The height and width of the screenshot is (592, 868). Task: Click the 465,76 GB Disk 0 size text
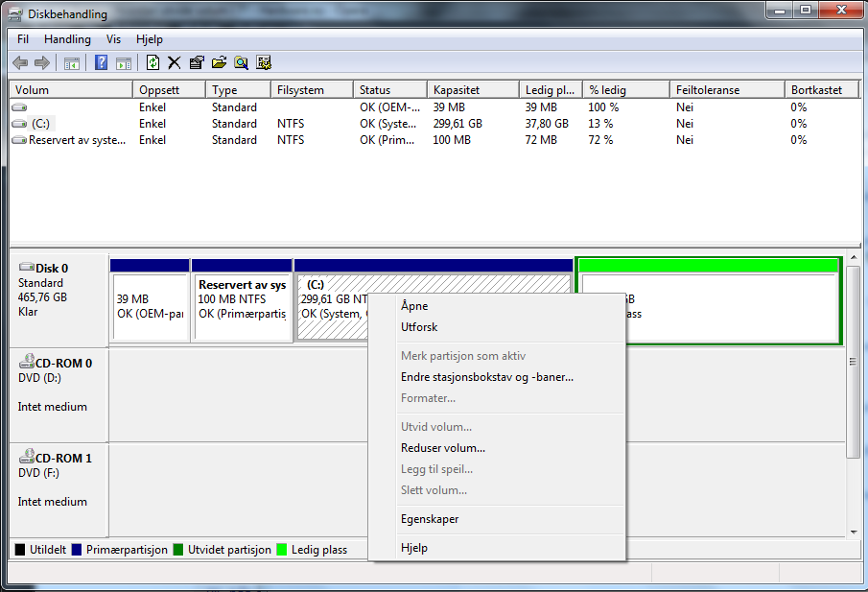42,297
